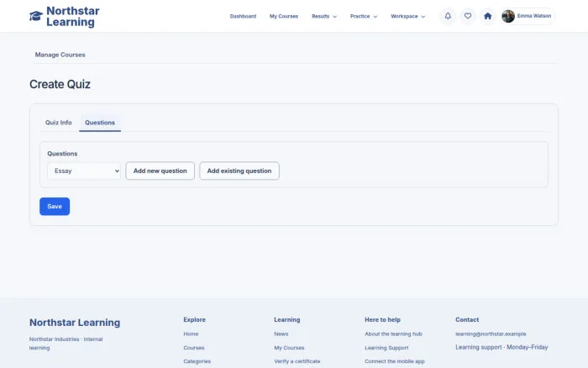Open the footer Categories link
Image resolution: width=588 pixels, height=368 pixels.
pyautogui.click(x=197, y=361)
